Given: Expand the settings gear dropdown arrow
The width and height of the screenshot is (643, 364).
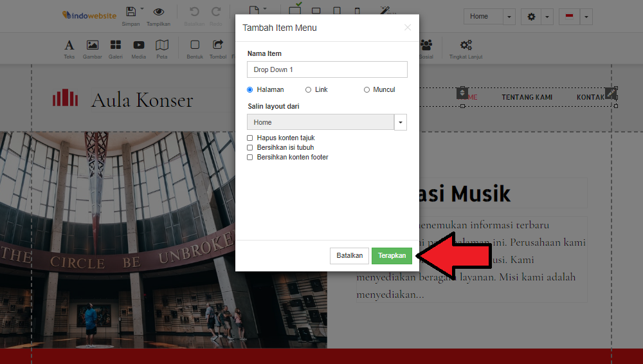Looking at the screenshot, I should (x=547, y=17).
